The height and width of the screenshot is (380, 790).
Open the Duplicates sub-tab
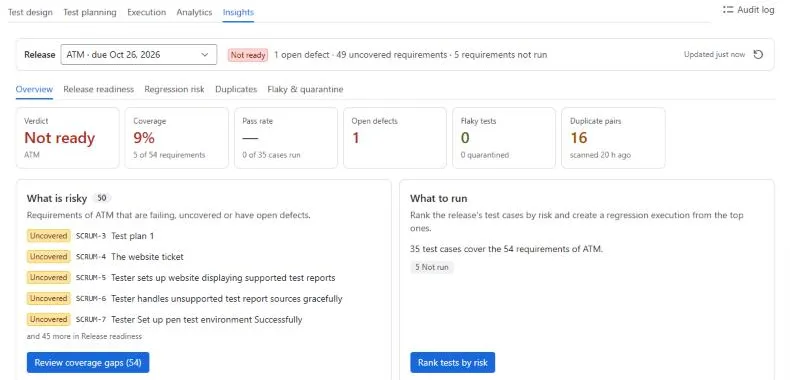click(236, 89)
